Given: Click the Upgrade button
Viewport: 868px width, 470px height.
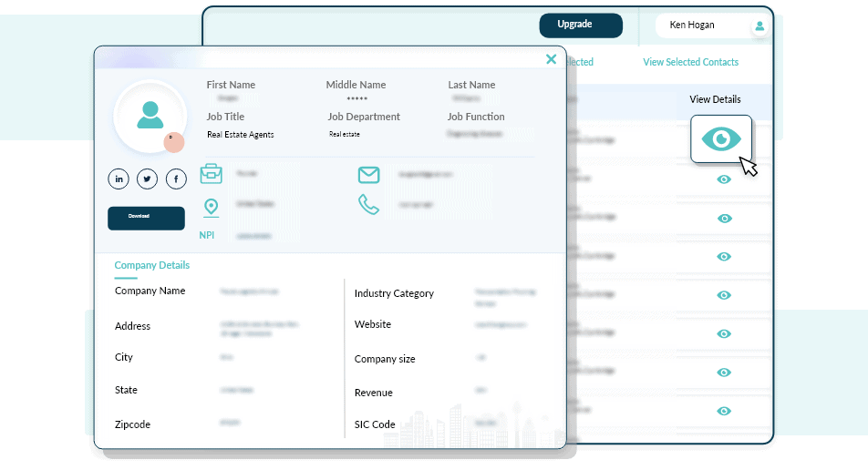Looking at the screenshot, I should (581, 26).
